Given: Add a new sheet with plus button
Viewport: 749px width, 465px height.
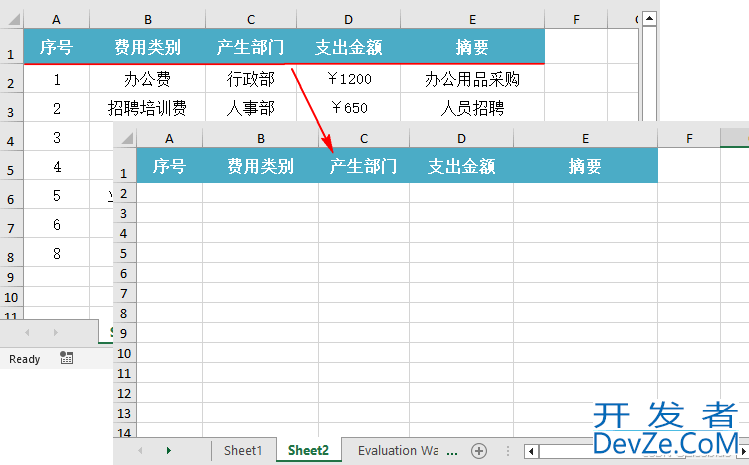Looking at the screenshot, I should 479,451.
